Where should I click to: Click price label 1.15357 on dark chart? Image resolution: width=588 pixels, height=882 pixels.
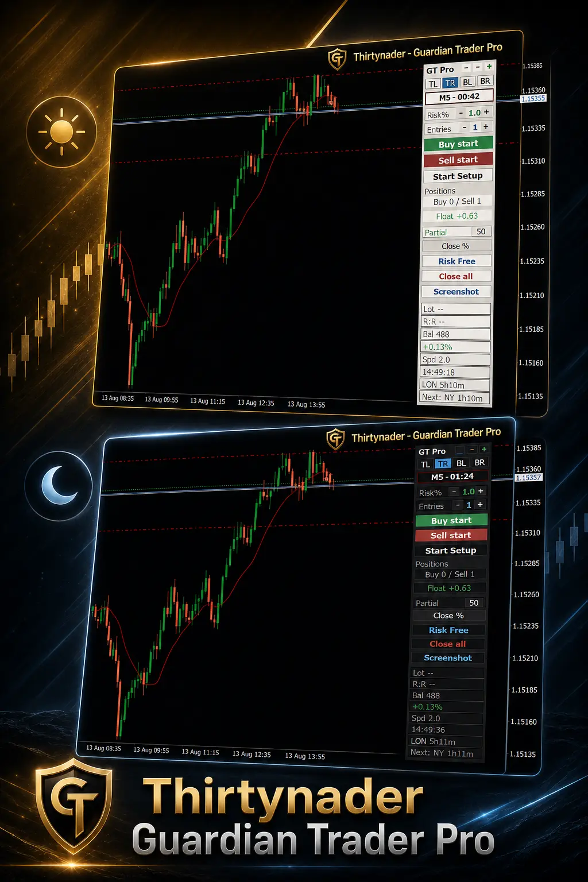coord(528,478)
